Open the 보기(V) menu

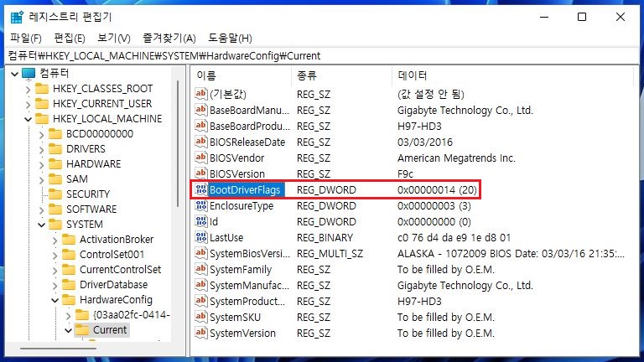coord(114,39)
